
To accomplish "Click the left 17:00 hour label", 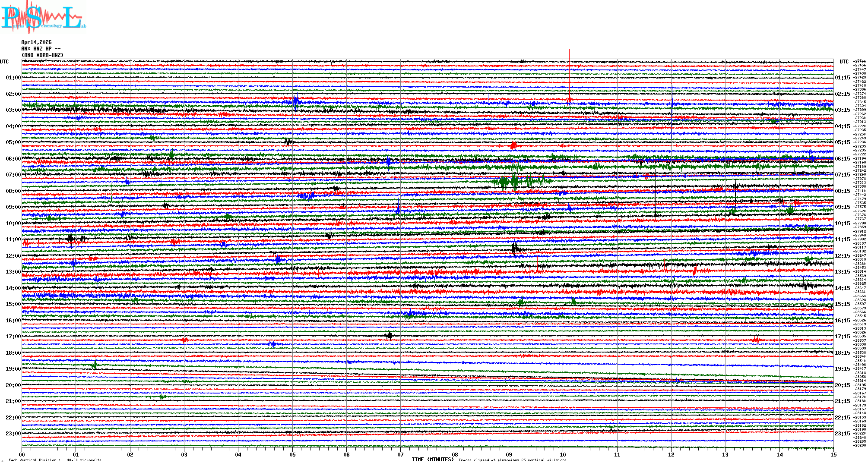I will (x=13, y=337).
